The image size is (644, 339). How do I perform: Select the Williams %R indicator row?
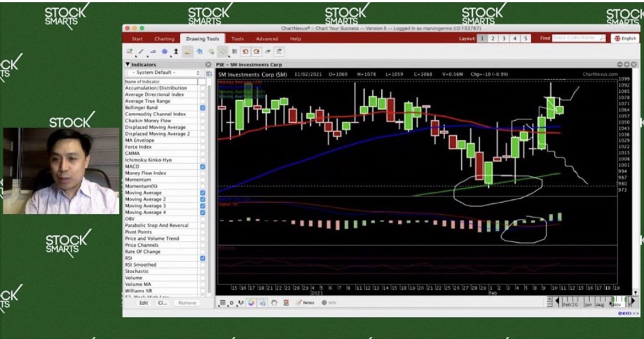(161, 291)
